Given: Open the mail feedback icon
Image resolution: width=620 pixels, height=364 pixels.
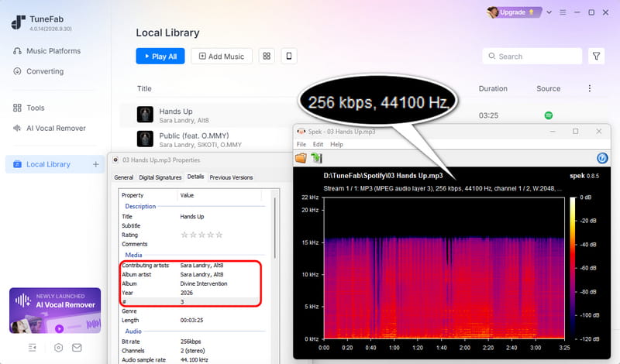Looking at the screenshot, I should point(77,348).
